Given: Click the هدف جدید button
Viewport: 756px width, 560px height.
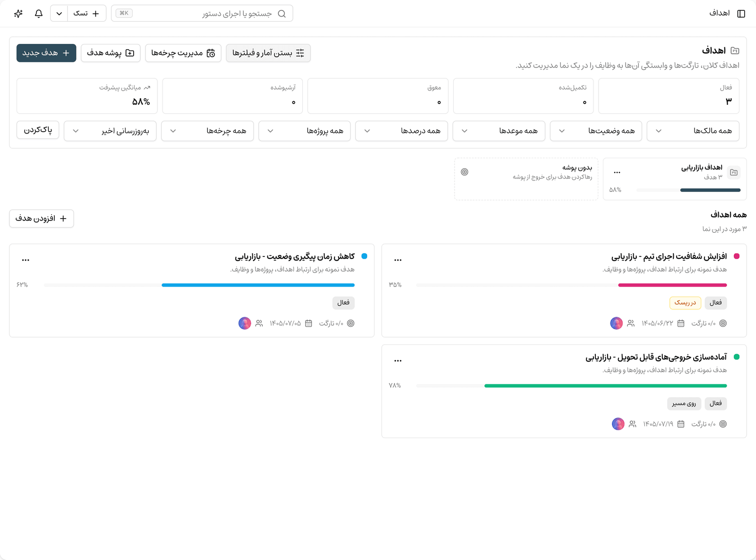Looking at the screenshot, I should [x=46, y=53].
